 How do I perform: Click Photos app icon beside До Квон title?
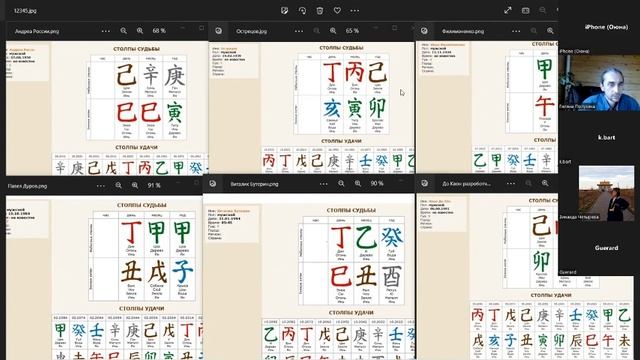(x=424, y=184)
